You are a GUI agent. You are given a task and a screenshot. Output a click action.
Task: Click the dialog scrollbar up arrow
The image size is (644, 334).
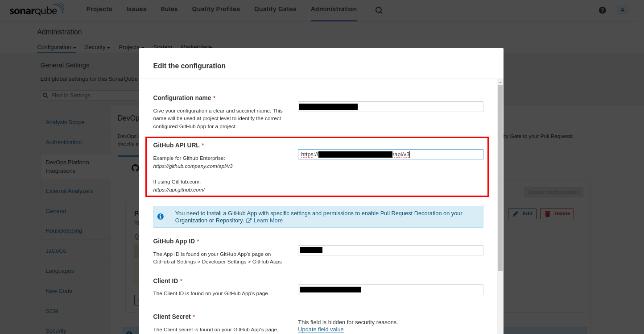[500, 82]
